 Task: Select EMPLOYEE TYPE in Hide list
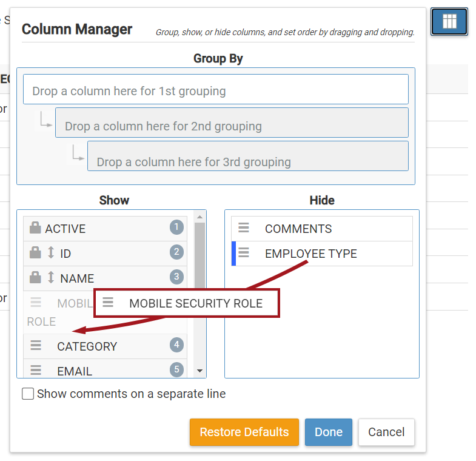pos(311,254)
